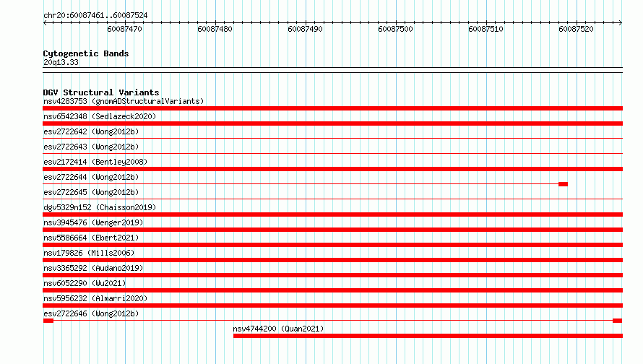The height and width of the screenshot is (364, 643).
Task: Select esv2722644 (Wong2012b) variant label
Action: click(x=91, y=177)
